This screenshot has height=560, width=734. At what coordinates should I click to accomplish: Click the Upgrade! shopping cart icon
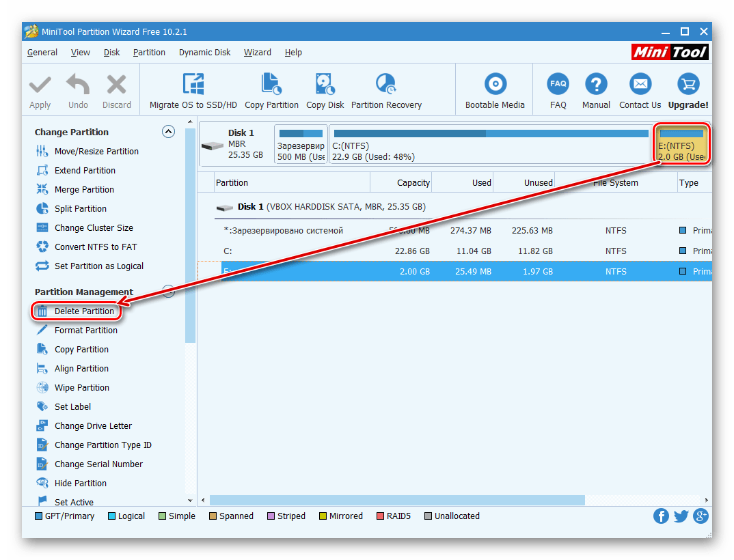pos(688,84)
